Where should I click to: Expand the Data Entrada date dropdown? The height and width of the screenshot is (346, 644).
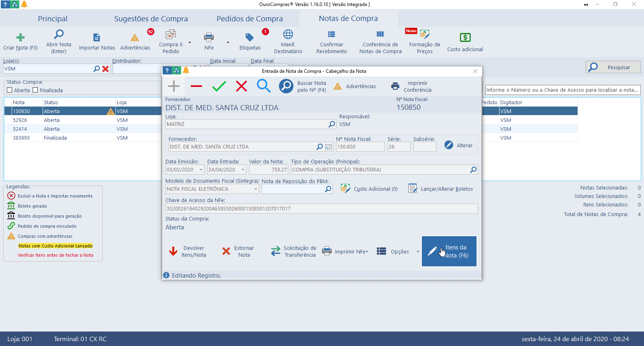click(243, 170)
